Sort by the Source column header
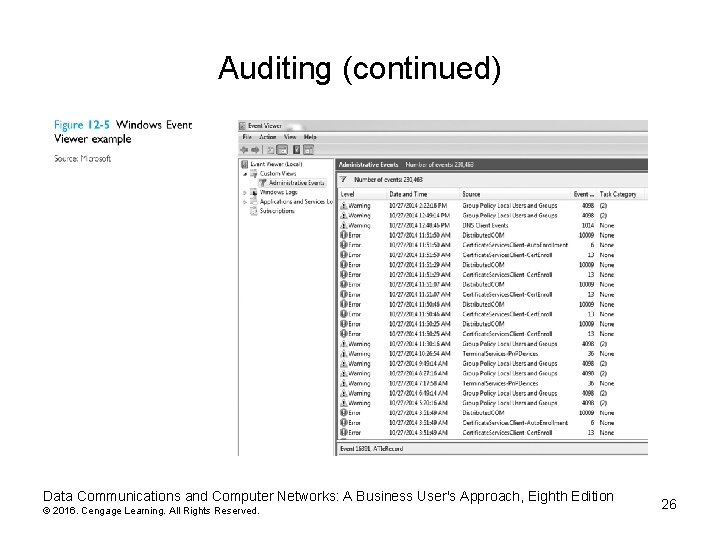Image resolution: width=720 pixels, height=540 pixels. pos(515,194)
